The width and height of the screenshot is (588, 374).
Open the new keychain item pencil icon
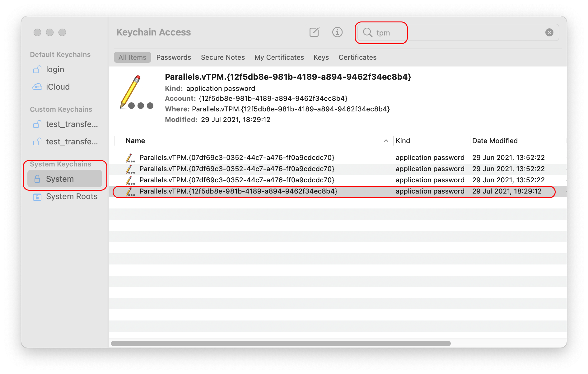[x=315, y=32]
